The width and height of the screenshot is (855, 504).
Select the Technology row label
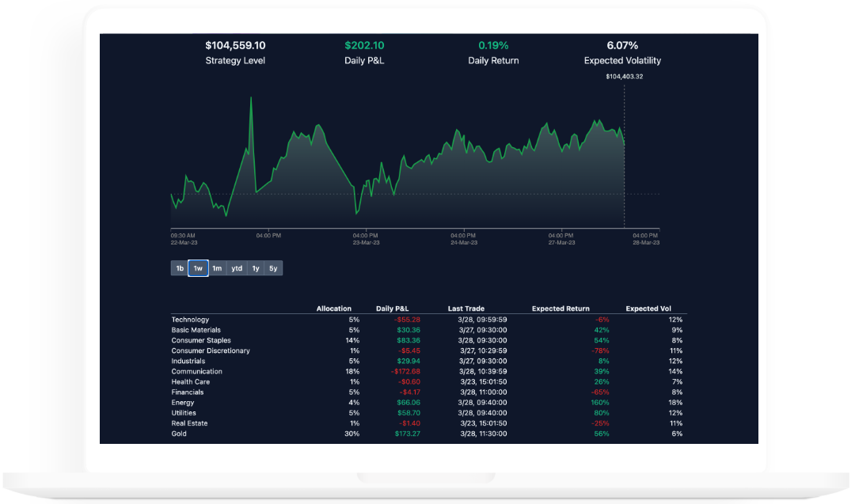[x=190, y=320]
